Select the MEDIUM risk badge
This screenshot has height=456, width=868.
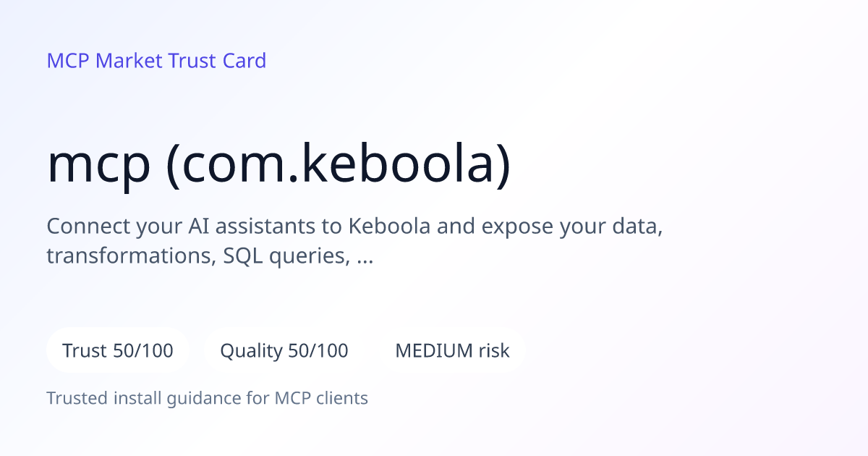click(x=452, y=351)
